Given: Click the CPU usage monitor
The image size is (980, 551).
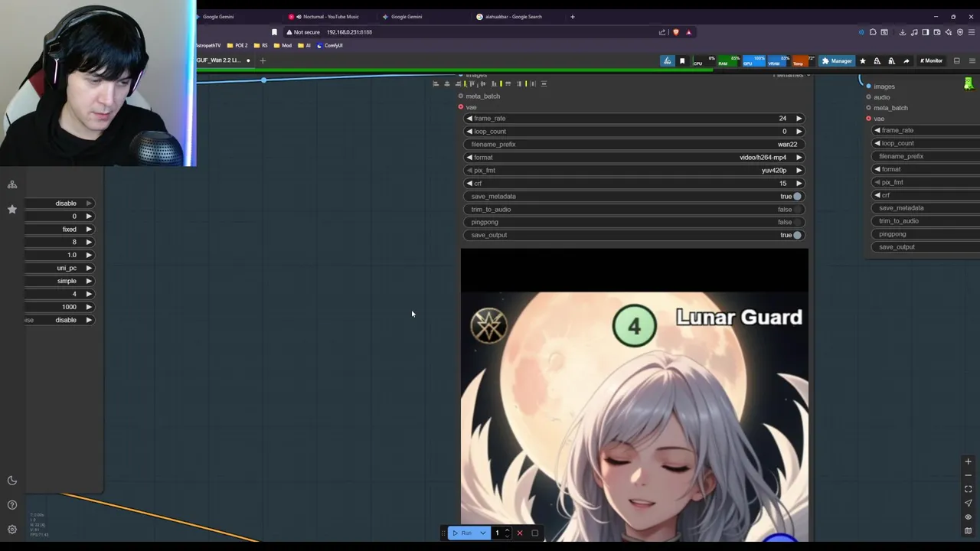Looking at the screenshot, I should pos(704,61).
